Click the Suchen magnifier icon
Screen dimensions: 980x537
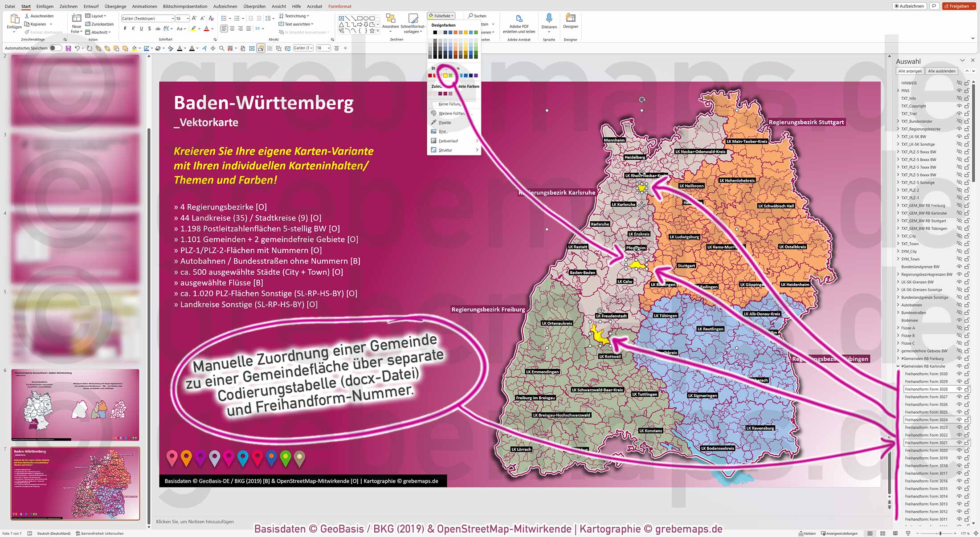(x=470, y=15)
